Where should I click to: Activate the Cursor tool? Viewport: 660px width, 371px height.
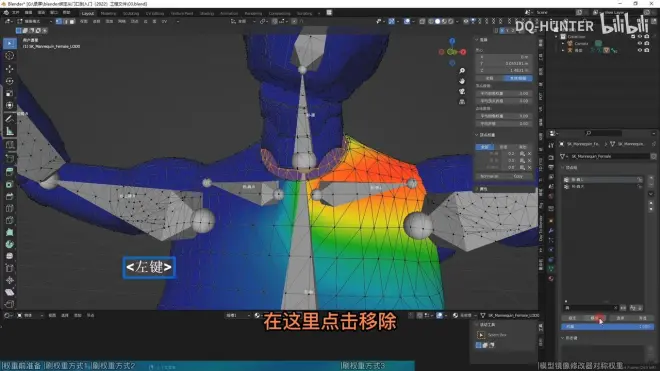(x=10, y=56)
